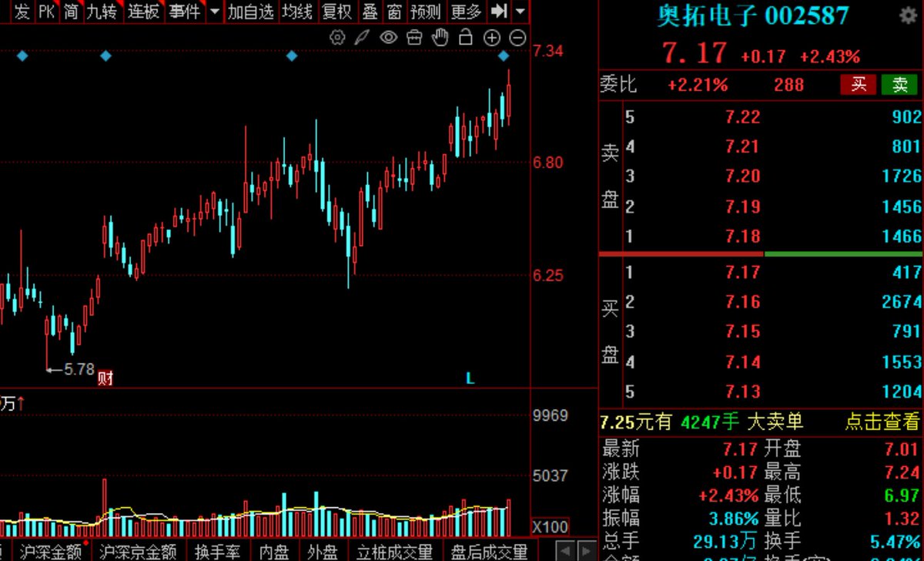Click the lock icon on chart toolbar
The image size is (924, 561).
[465, 36]
